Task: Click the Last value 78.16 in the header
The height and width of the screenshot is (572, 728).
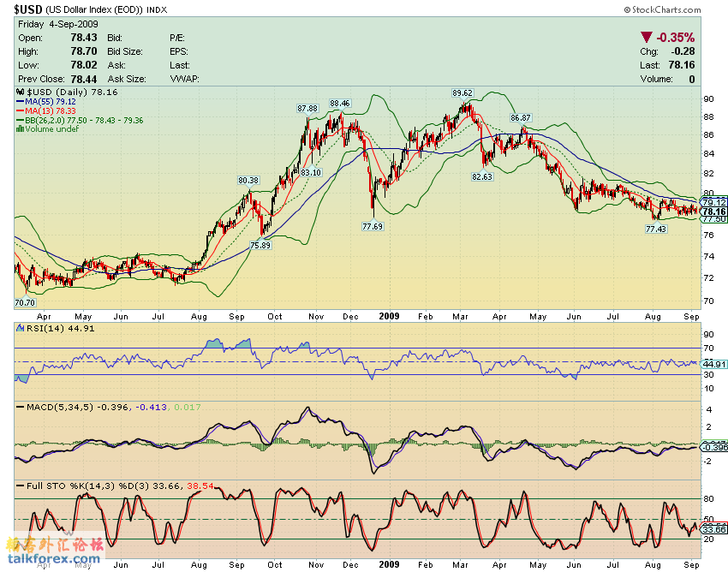Action: click(682, 65)
